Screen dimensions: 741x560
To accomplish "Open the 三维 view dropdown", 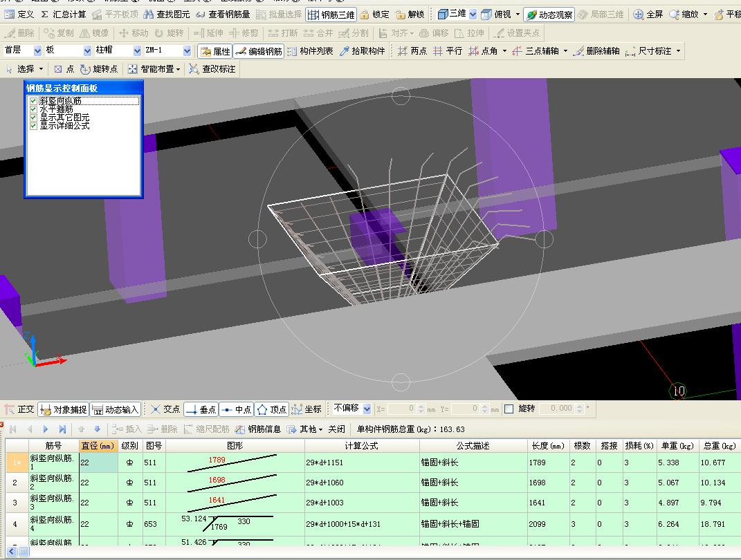I will coord(473,14).
